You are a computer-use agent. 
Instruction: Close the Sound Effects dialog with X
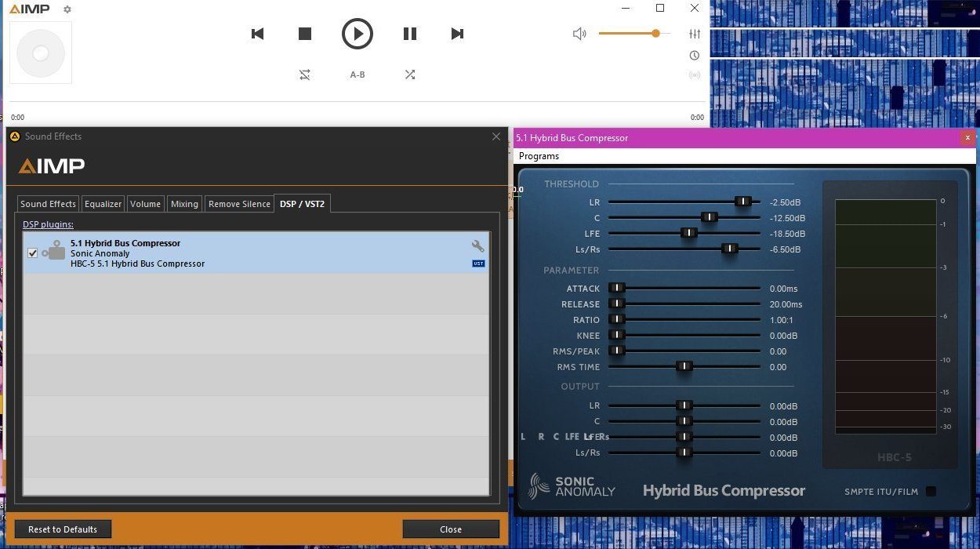pyautogui.click(x=496, y=136)
